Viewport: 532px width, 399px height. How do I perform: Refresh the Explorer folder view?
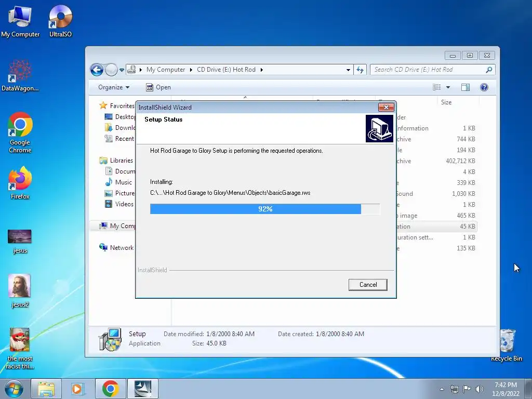pos(360,70)
